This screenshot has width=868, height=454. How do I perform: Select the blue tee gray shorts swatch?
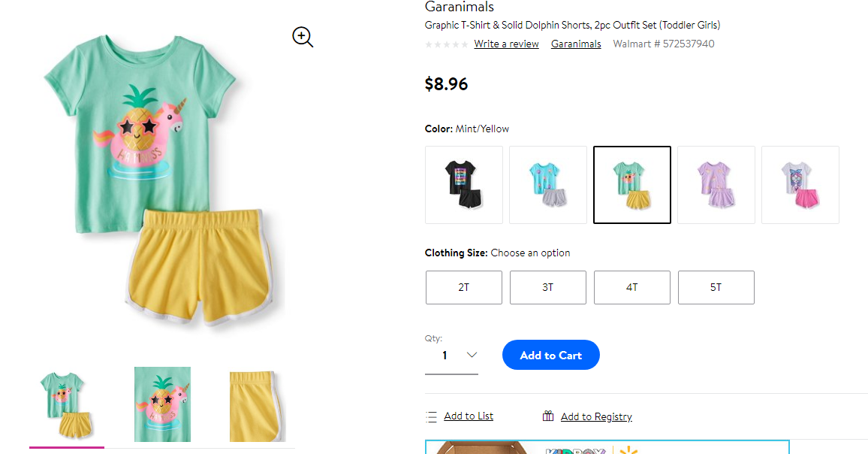pos(548,185)
